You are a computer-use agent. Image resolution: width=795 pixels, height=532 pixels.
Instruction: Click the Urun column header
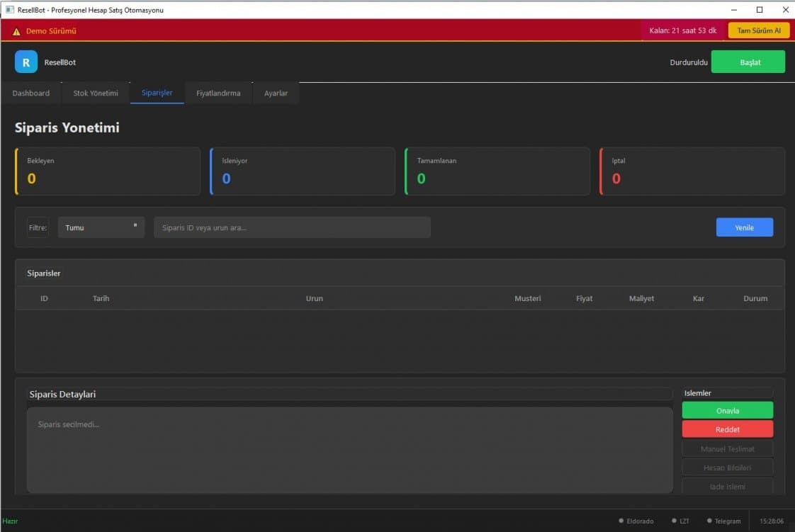point(315,298)
